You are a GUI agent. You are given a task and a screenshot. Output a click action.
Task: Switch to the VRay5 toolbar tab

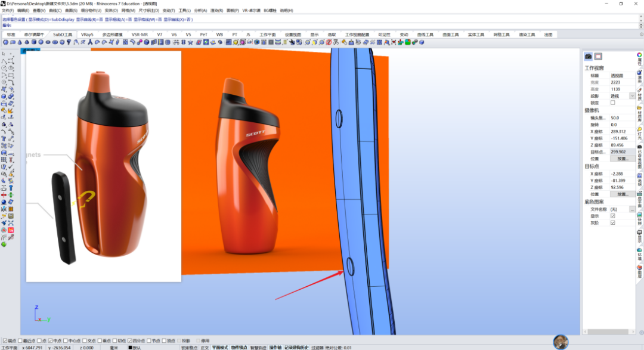pos(87,35)
